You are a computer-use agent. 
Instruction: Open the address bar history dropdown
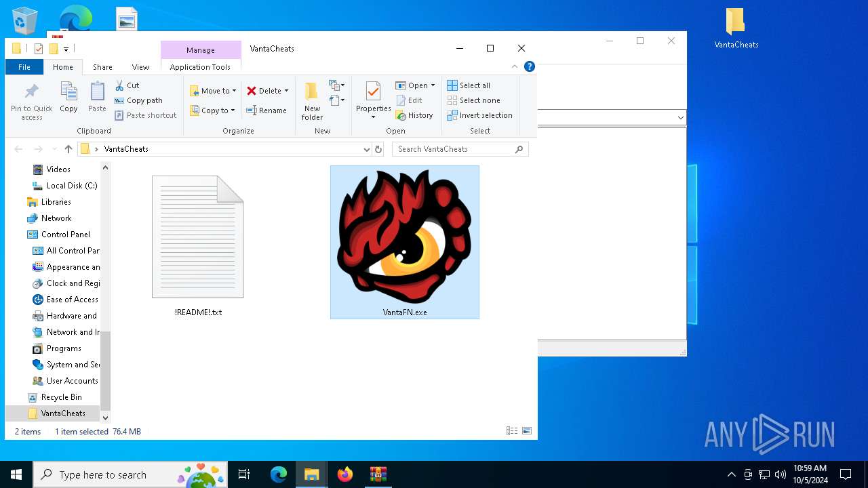tap(366, 149)
